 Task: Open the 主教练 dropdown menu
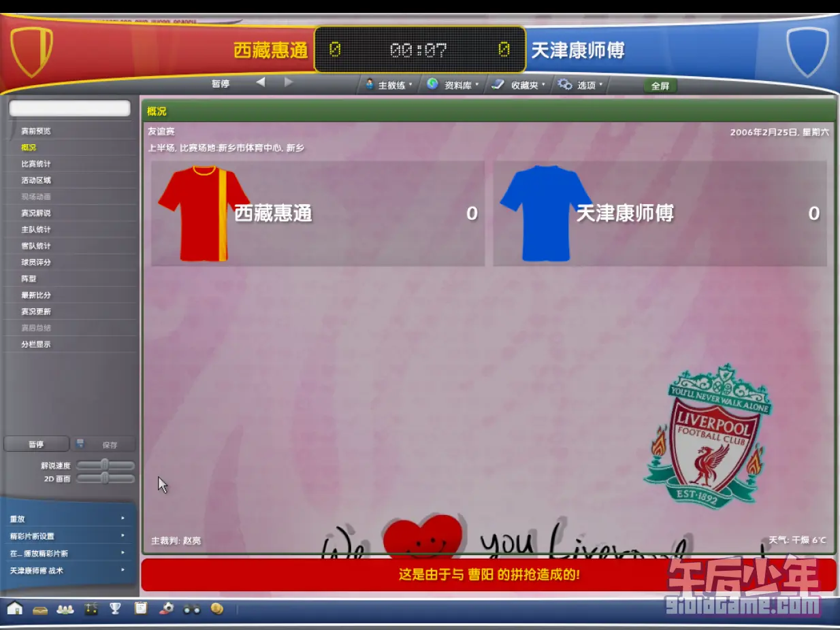click(x=389, y=85)
